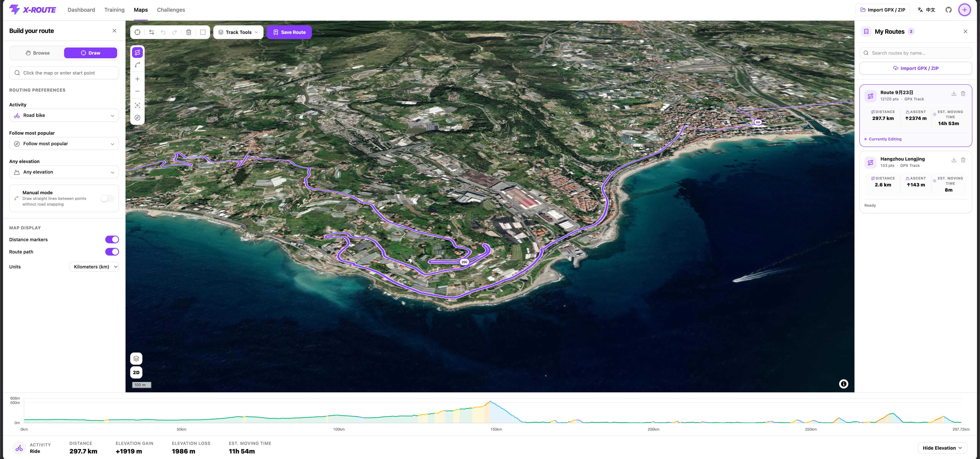Zoom in the map with plus
980x459 pixels.
tap(137, 79)
